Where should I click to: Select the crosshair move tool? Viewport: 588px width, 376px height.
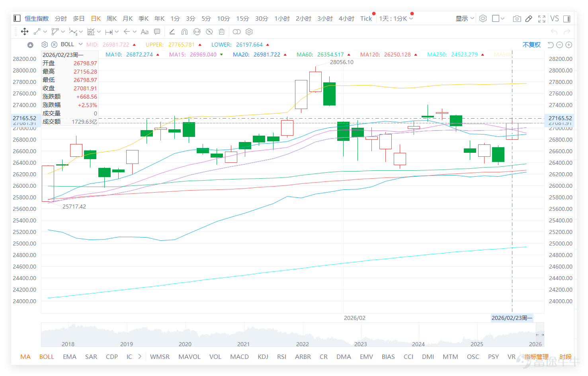point(25,32)
